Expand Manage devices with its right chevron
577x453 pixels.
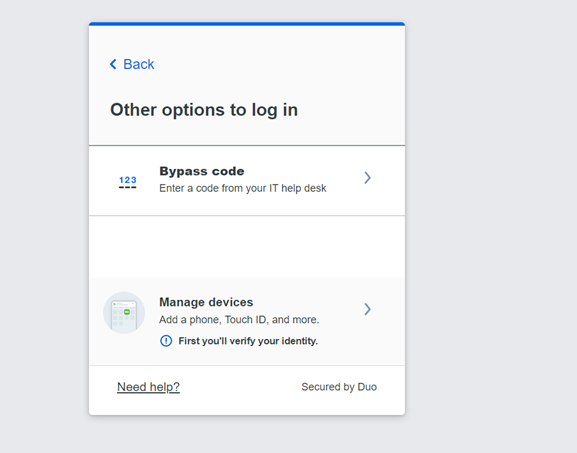click(x=367, y=309)
